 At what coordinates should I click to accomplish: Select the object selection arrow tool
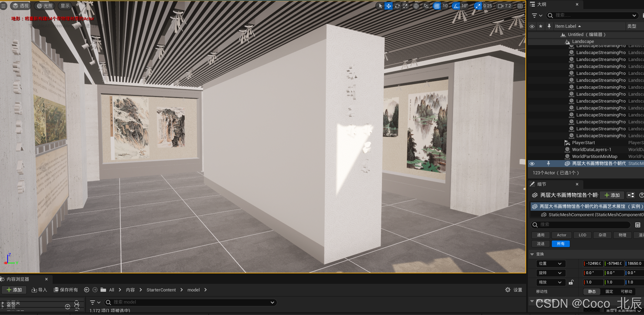coord(380,6)
